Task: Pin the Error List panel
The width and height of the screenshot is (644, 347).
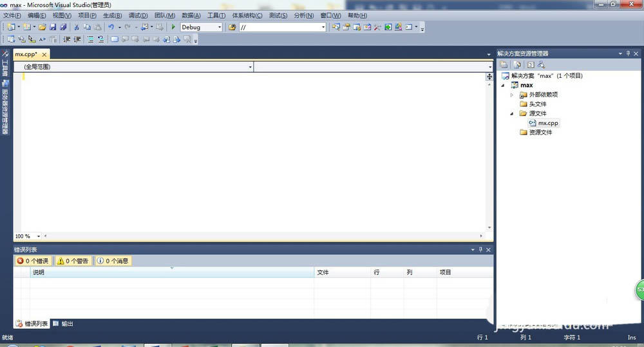Action: [480, 249]
